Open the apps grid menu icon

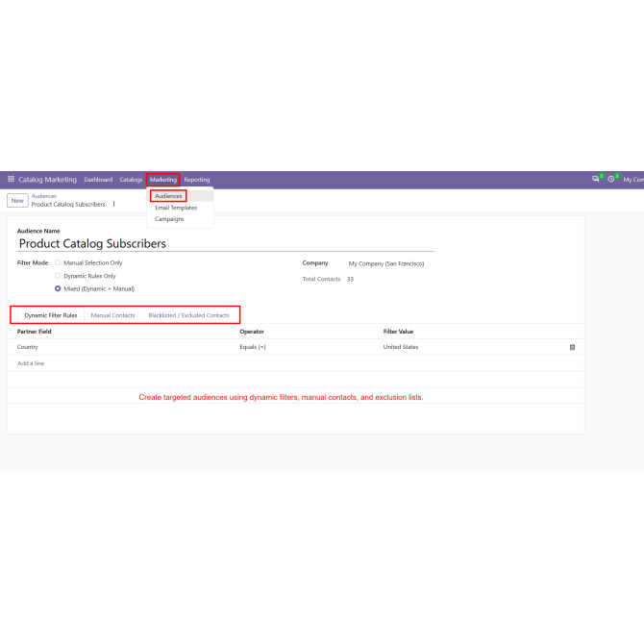point(12,179)
